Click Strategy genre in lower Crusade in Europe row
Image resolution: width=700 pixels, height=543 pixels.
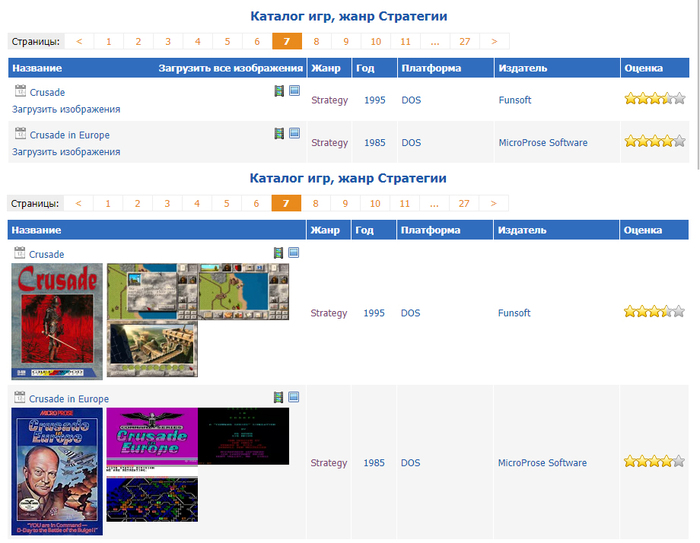point(329,463)
